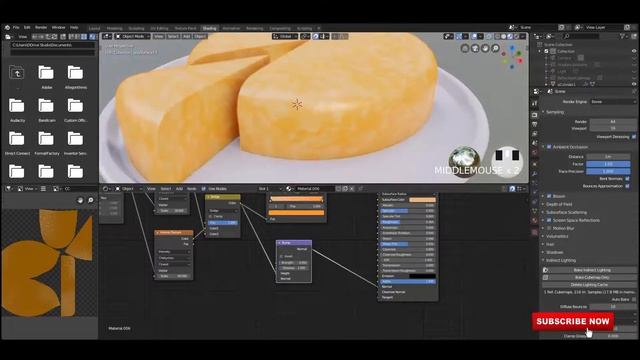
Task: Open the 3D viewport editor type menu
Action: (107, 36)
